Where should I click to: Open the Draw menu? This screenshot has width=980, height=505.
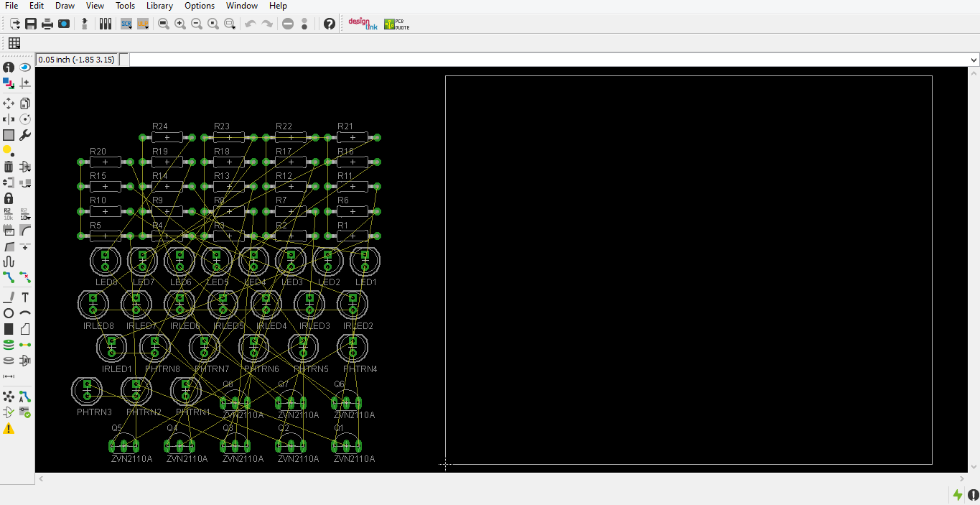tap(65, 6)
